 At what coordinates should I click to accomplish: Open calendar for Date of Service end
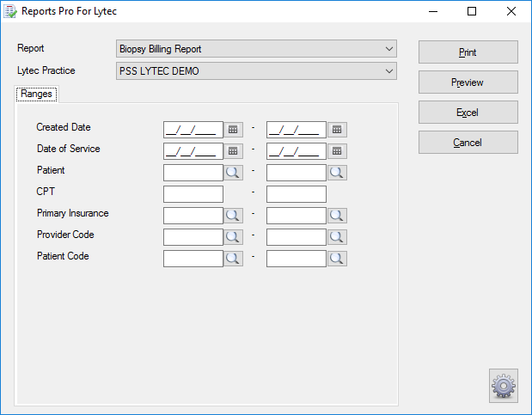tap(337, 151)
